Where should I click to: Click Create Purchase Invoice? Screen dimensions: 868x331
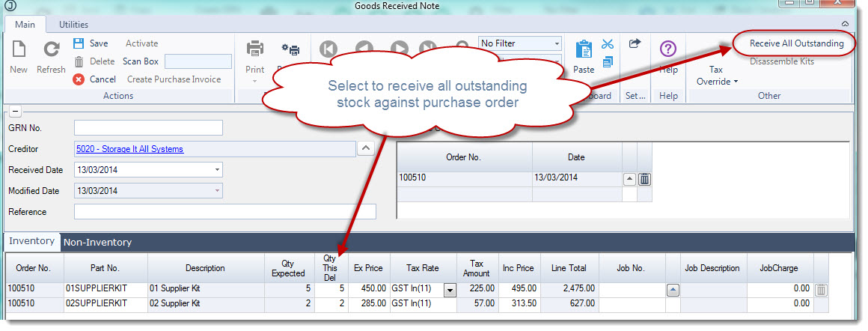pos(174,79)
